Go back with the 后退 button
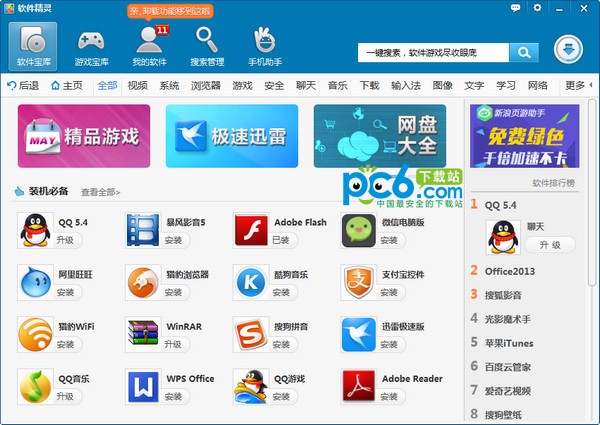This screenshot has height=425, width=600. point(23,85)
